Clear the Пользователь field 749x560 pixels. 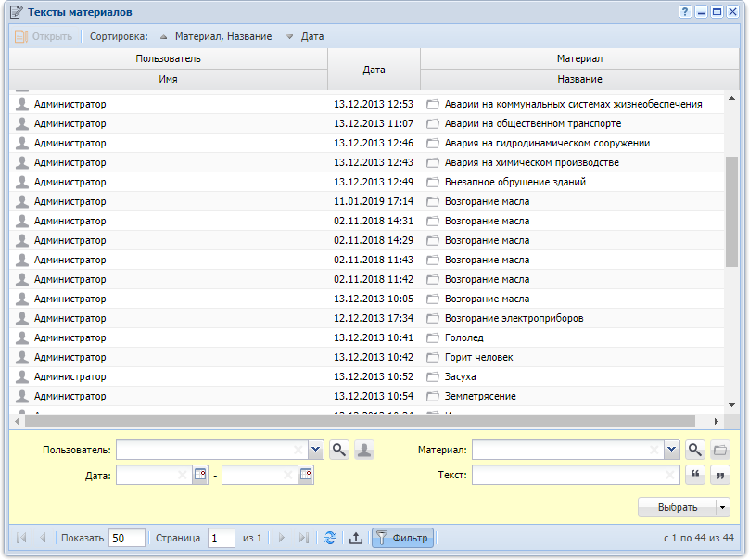298,450
